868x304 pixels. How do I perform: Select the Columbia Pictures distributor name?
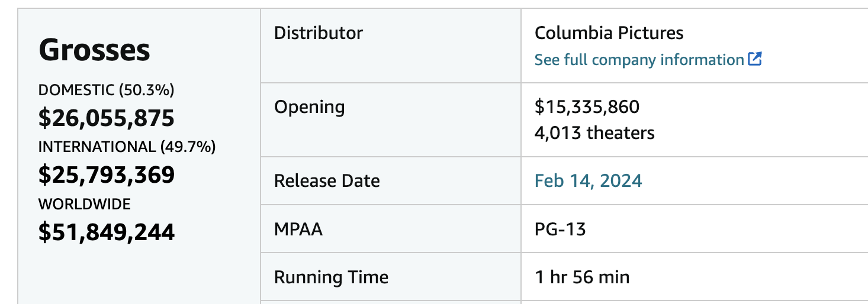tap(609, 33)
